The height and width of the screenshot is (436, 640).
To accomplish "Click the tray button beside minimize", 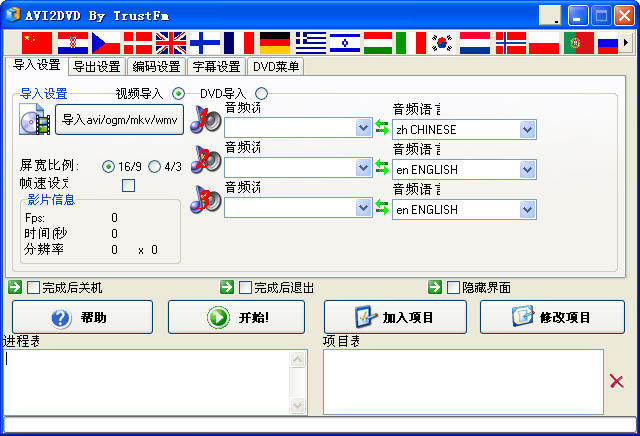I will [550, 16].
